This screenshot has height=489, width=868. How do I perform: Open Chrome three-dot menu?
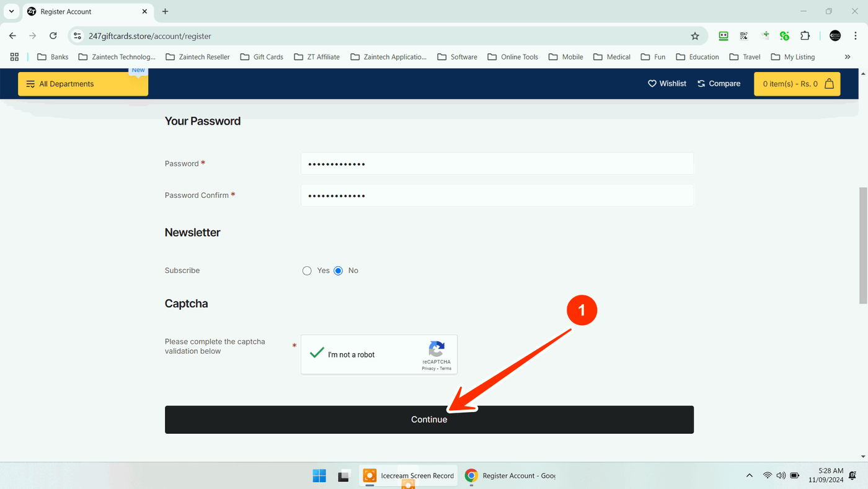tap(856, 36)
